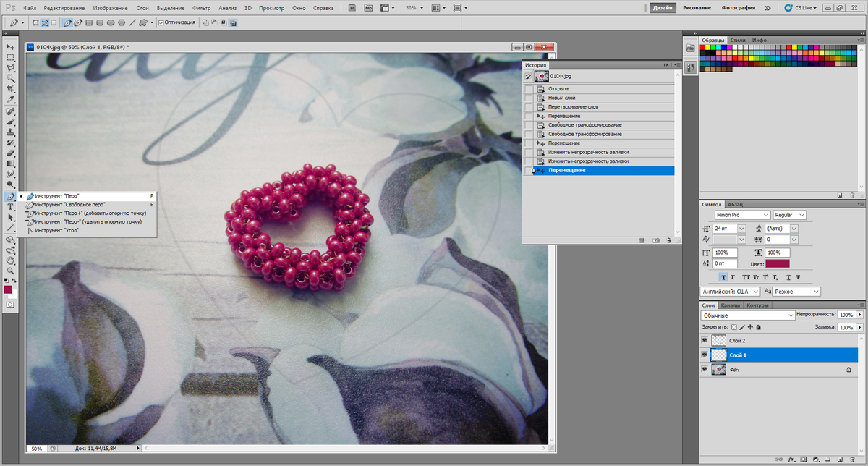Choose Custom Shape in options bar
The height and width of the screenshot is (466, 868).
(143, 22)
